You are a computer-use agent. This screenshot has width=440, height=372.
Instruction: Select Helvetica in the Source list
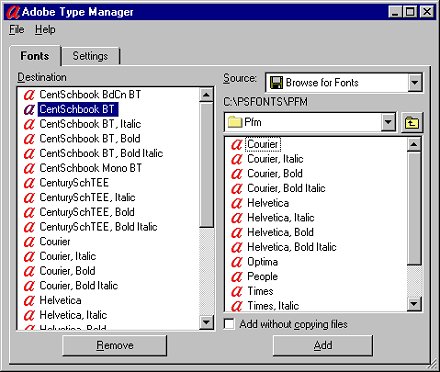(x=268, y=203)
